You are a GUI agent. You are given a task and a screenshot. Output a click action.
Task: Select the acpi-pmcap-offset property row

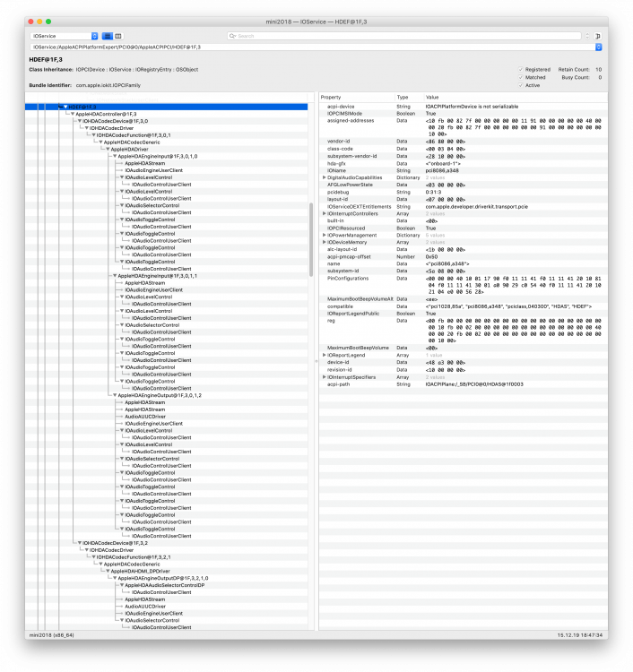coord(464,257)
